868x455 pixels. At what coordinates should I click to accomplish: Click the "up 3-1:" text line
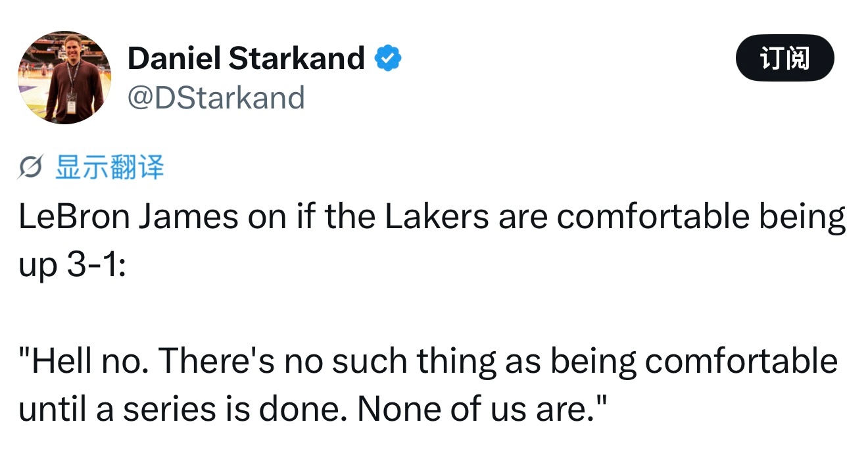click(x=71, y=266)
